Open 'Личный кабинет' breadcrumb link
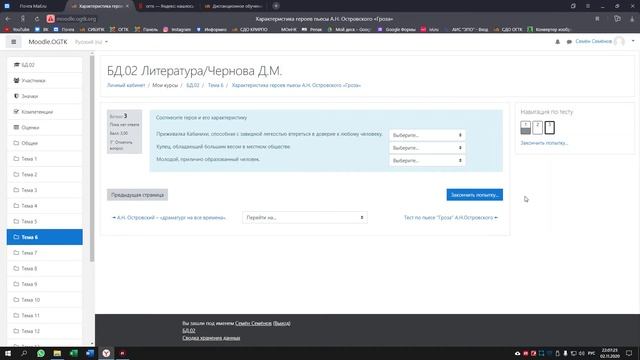640x360 pixels. point(126,85)
